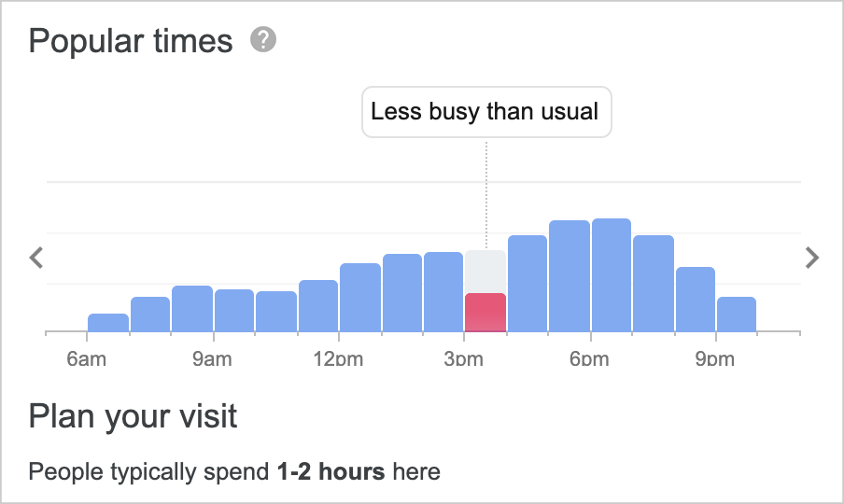The image size is (844, 504).
Task: Click the 4pm bar right of pink bar
Action: point(527,284)
